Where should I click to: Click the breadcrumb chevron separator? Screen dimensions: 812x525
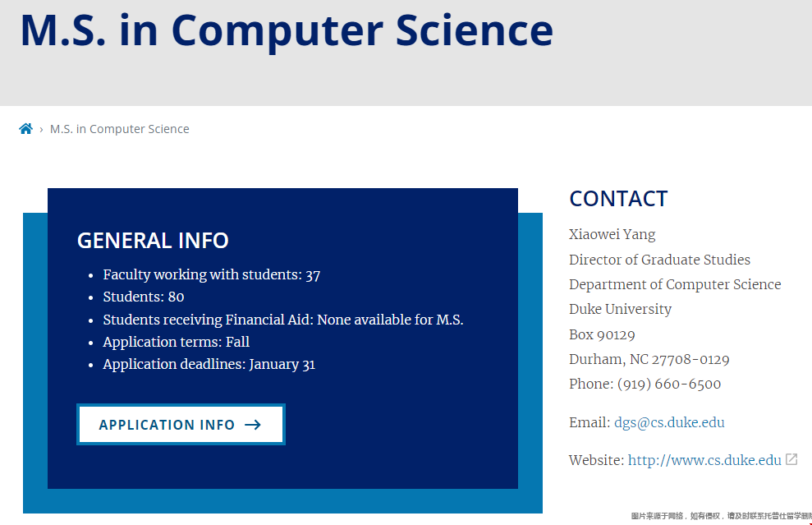41,130
